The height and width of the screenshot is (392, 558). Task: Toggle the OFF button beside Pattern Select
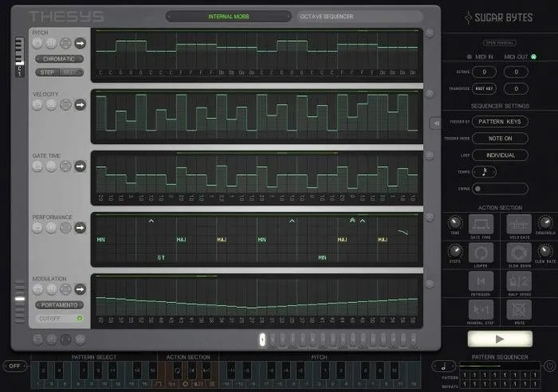(14, 366)
